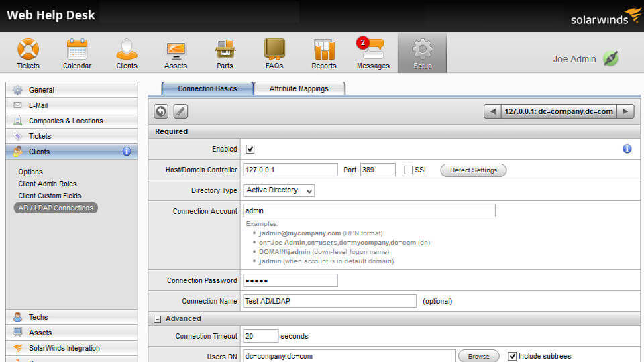The image size is (644, 362).
Task: Select Clients section in sidebar
Action: pyautogui.click(x=72, y=152)
